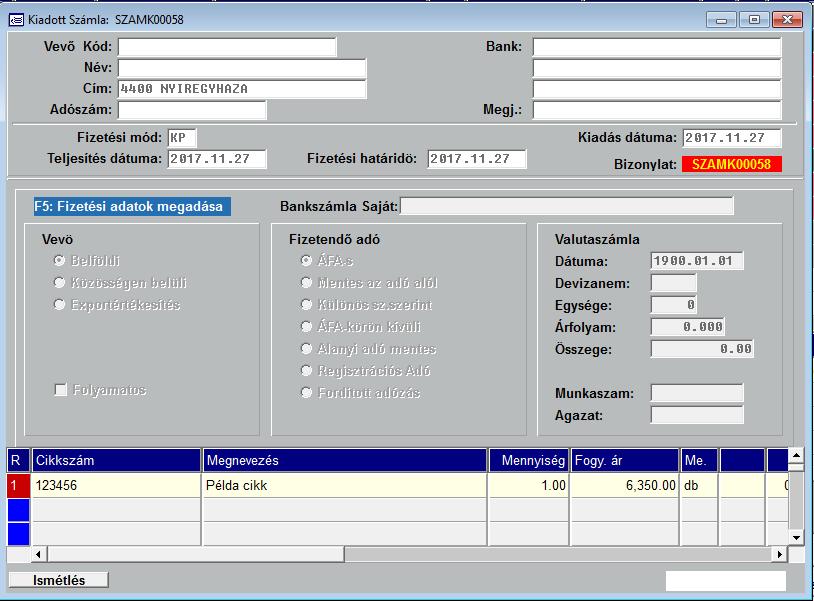Click the Fizetési határidő date field
Image resolution: width=814 pixels, height=601 pixels.
point(477,159)
